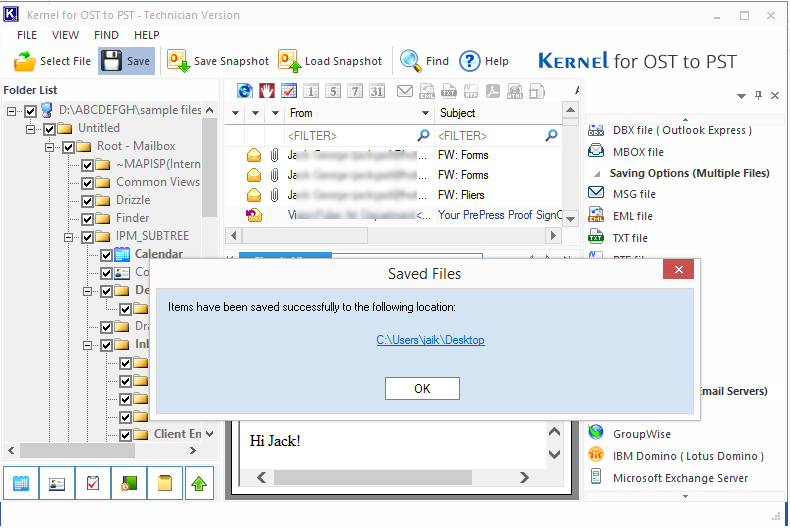
Task: Click the calendar with checkmark icon
Action: click(x=289, y=91)
